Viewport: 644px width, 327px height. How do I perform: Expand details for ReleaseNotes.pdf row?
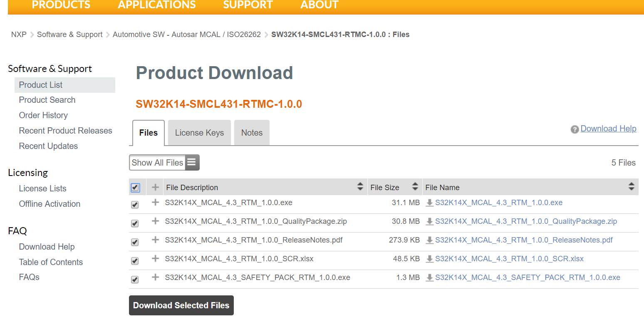pos(155,240)
